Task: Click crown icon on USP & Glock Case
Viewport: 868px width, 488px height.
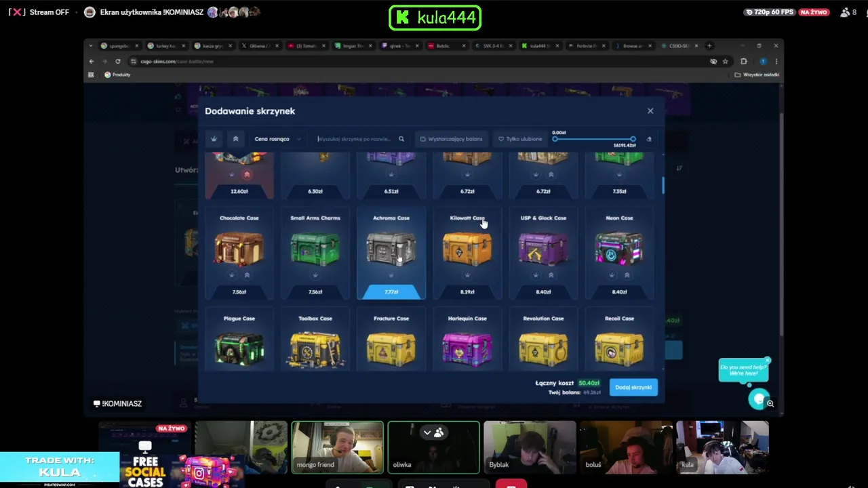Action: 536,275
